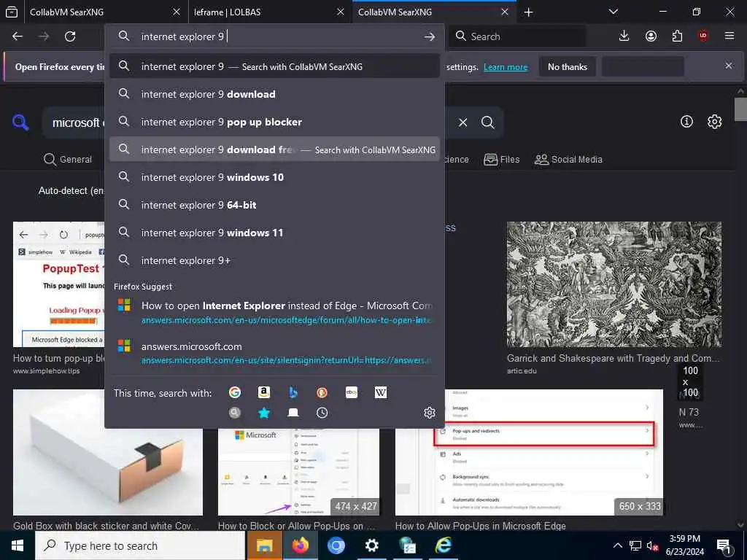This screenshot has height=560, width=747.
Task: Open the Firefox downloads panel
Action: tap(624, 36)
